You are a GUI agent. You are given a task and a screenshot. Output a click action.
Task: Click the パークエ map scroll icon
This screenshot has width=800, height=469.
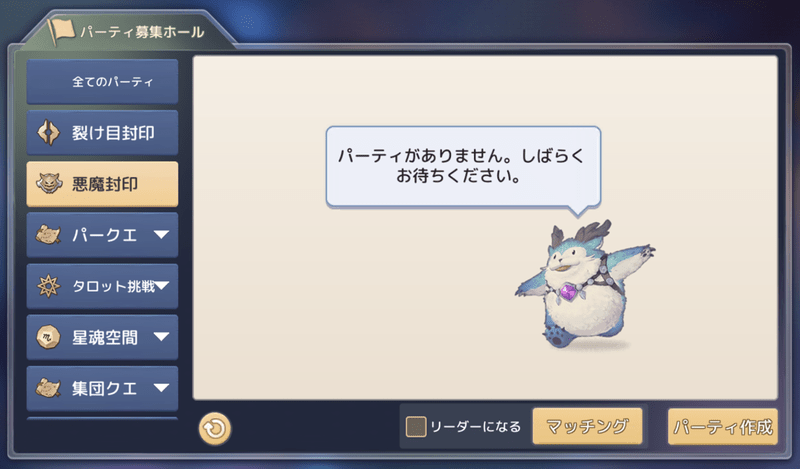click(48, 235)
